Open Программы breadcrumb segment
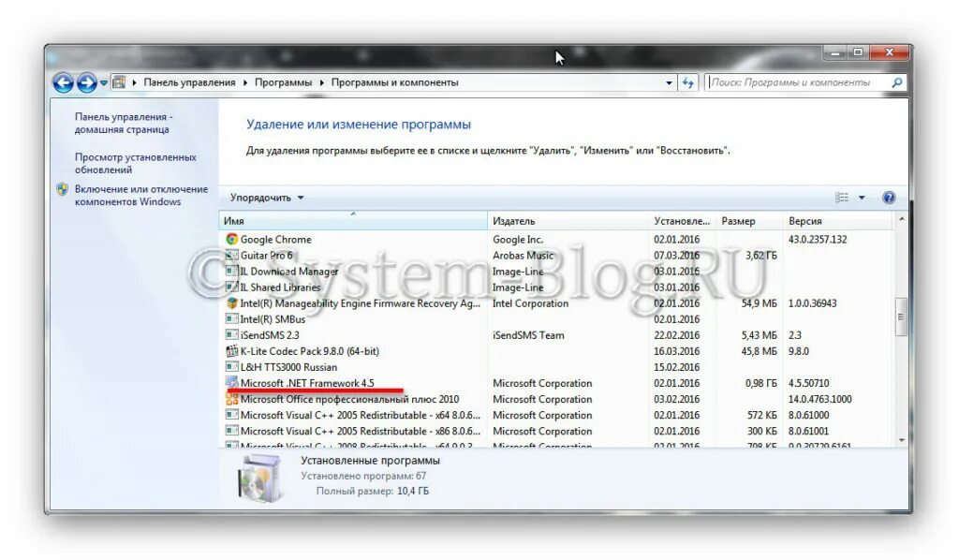 (283, 82)
